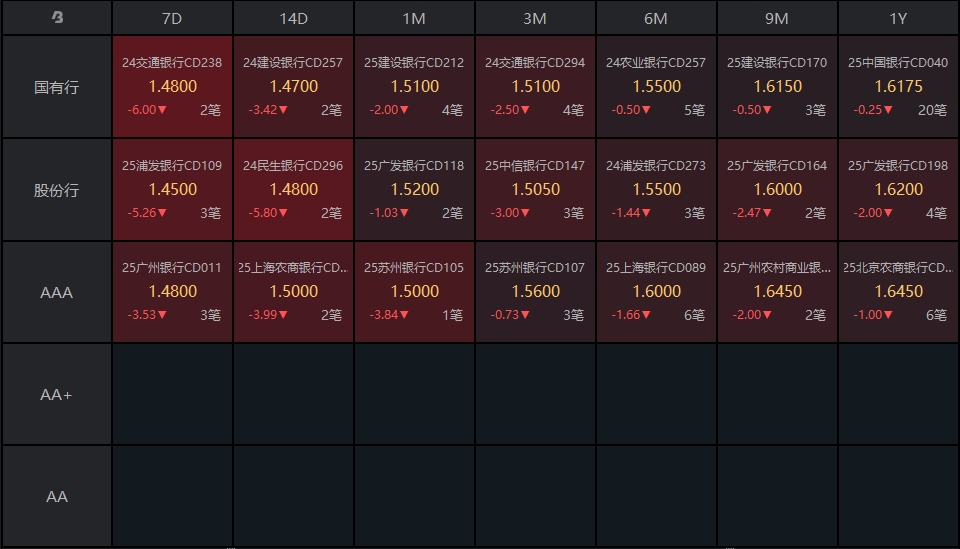960x549 pixels.
Task: Open the 25苏州银行CD107 cell
Action: pyautogui.click(x=535, y=292)
